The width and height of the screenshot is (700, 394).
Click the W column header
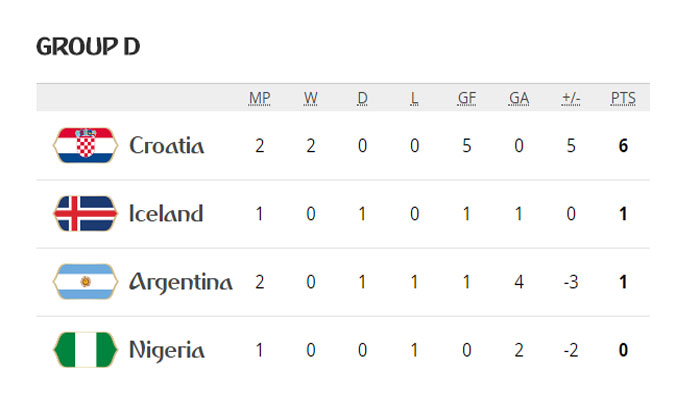(x=311, y=98)
